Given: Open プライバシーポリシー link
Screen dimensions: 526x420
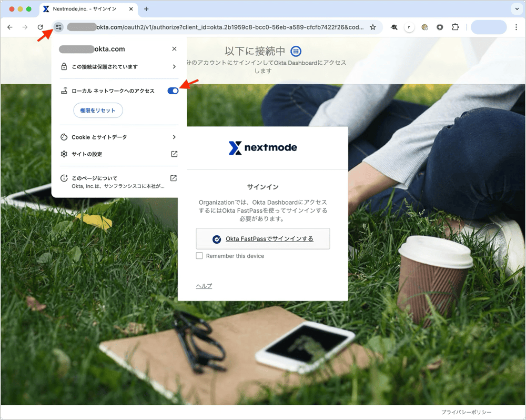Looking at the screenshot, I should 466,412.
